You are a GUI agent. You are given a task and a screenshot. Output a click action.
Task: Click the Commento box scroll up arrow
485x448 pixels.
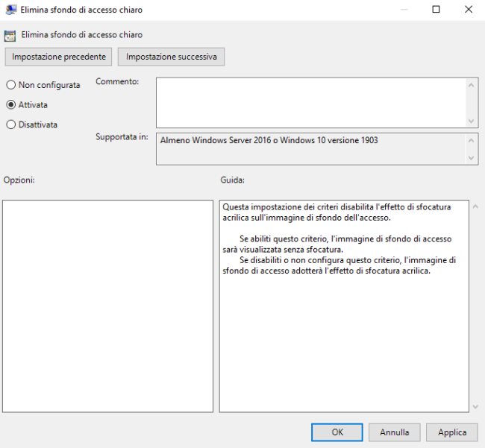(x=472, y=84)
